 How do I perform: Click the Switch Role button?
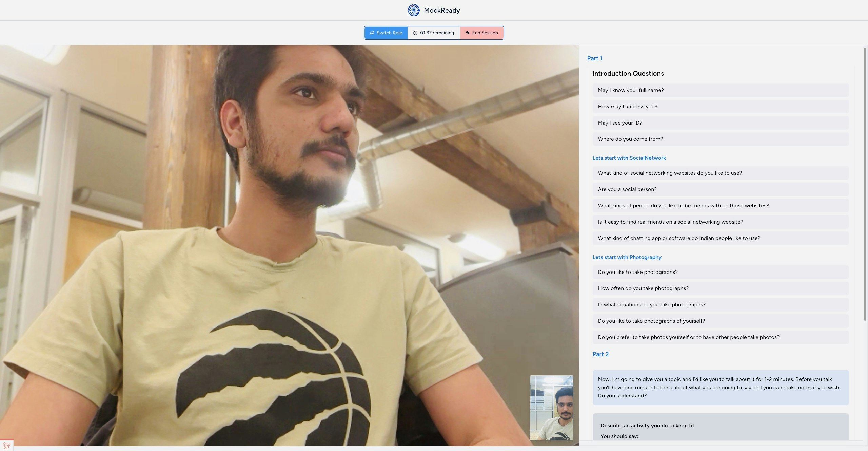[386, 33]
